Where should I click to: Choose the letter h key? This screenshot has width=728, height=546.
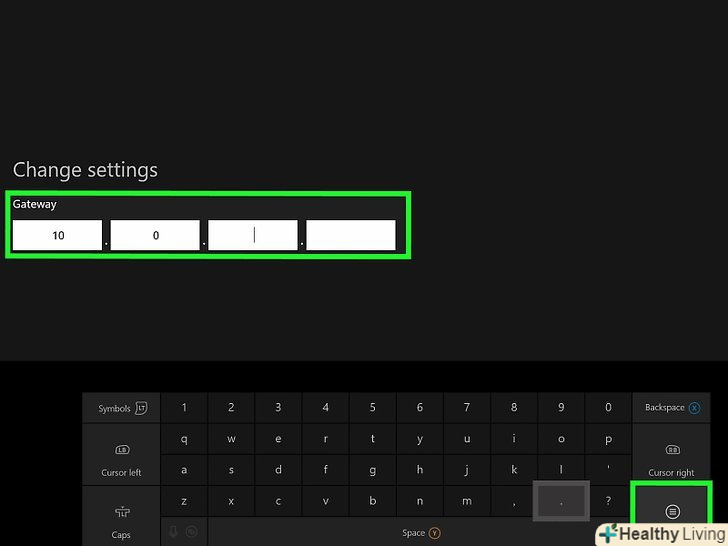420,470
